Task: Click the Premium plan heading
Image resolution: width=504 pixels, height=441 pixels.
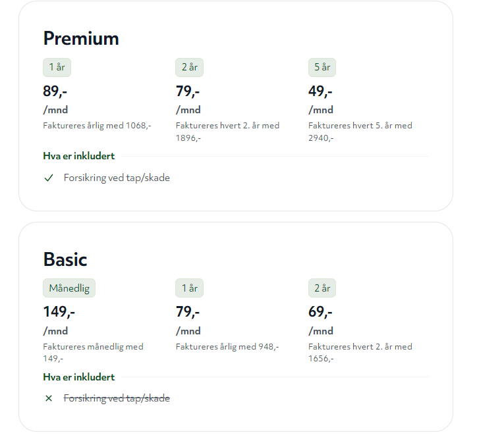Action: coord(81,39)
